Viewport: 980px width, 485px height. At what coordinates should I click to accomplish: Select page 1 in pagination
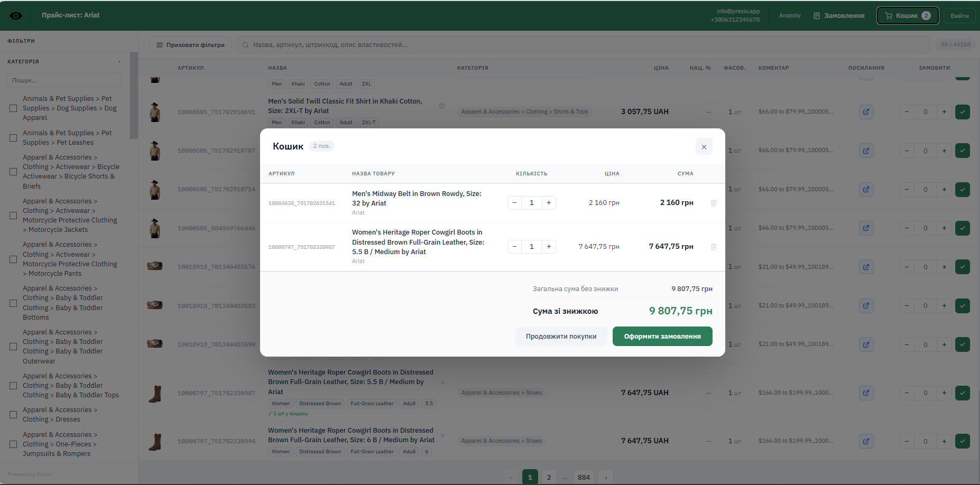(530, 477)
